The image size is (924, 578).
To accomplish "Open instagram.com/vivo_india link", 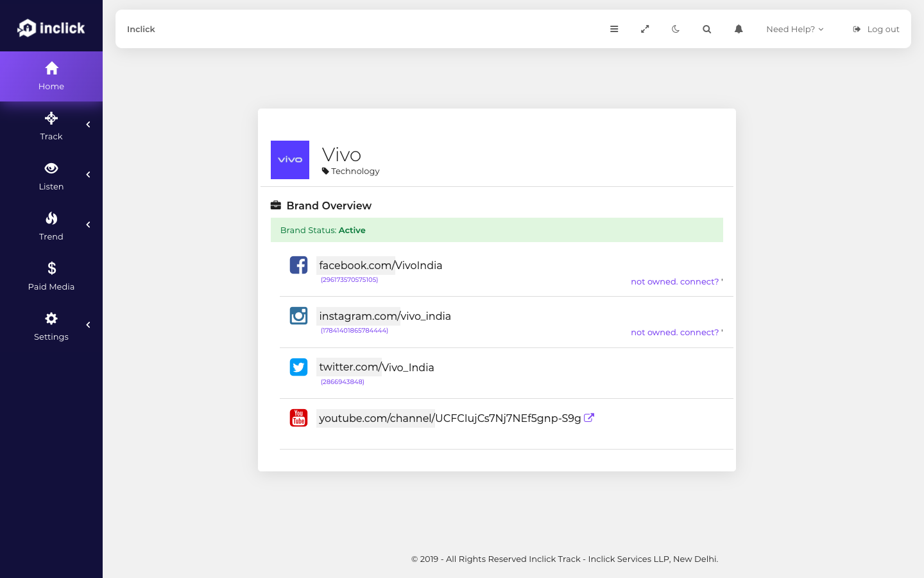I will coord(385,316).
